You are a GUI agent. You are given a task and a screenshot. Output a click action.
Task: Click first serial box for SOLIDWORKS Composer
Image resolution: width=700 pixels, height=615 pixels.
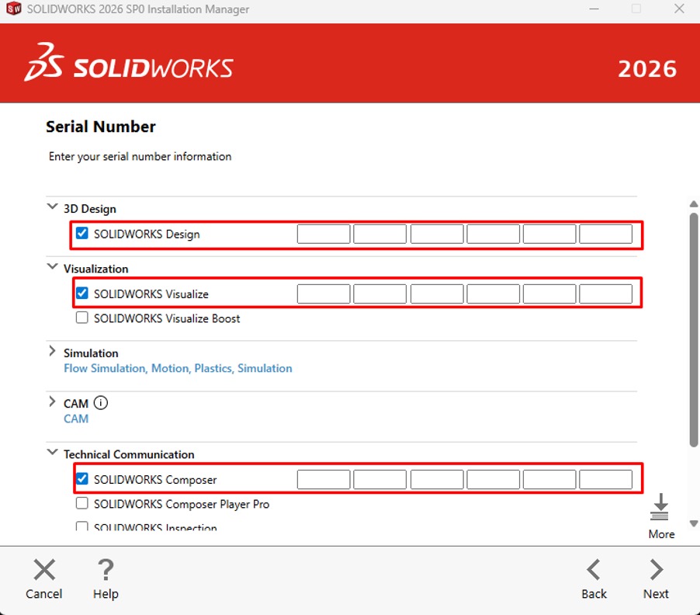point(324,480)
